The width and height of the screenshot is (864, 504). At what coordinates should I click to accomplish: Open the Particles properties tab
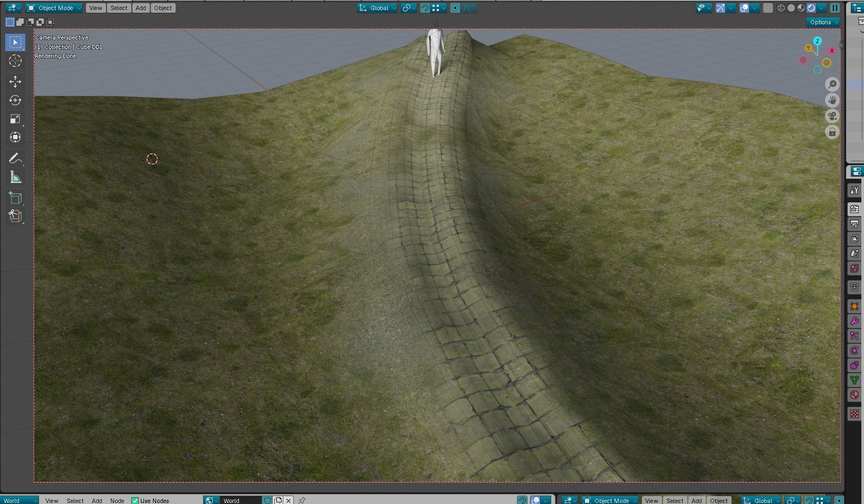pyautogui.click(x=855, y=336)
